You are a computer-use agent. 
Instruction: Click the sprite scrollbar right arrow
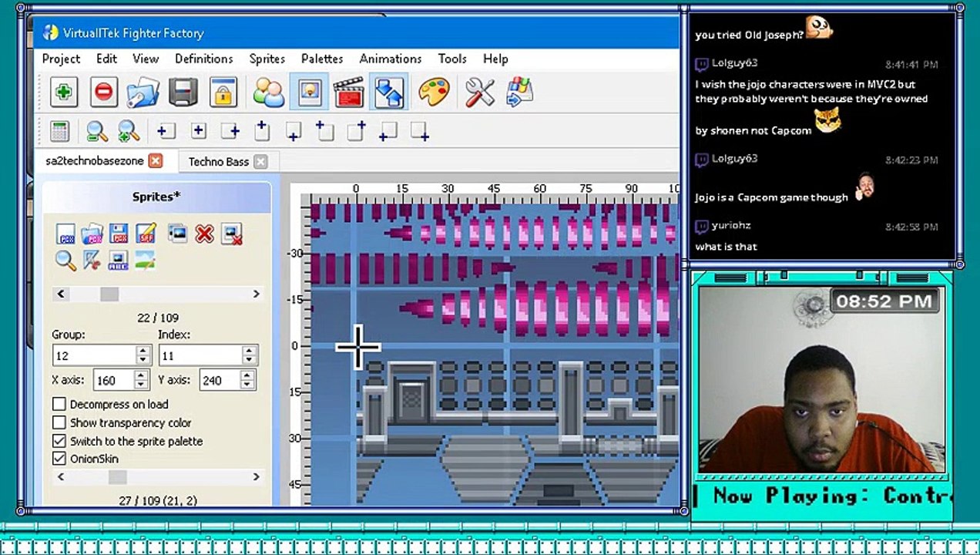[257, 294]
